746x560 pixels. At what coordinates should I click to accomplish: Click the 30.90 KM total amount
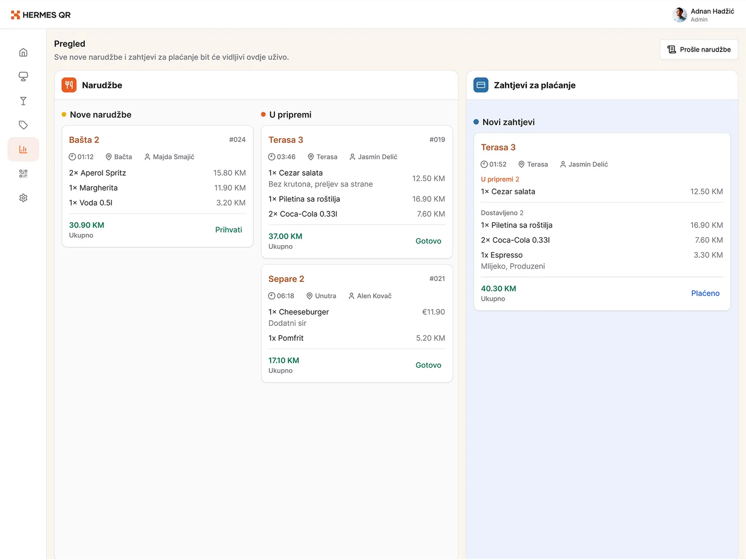(x=86, y=225)
